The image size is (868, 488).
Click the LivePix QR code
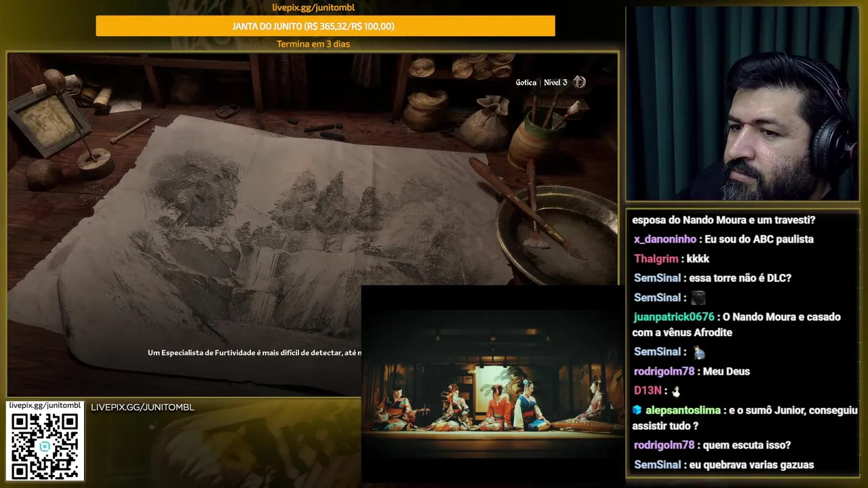45,445
